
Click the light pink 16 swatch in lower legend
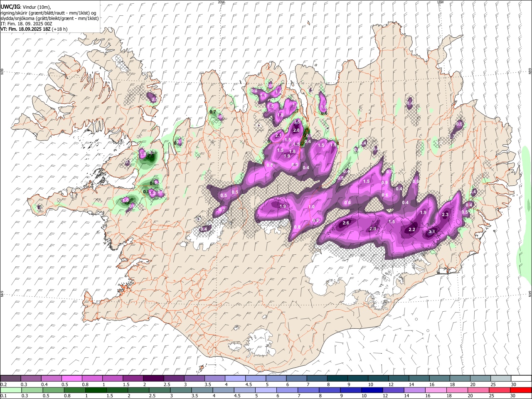click(x=436, y=390)
